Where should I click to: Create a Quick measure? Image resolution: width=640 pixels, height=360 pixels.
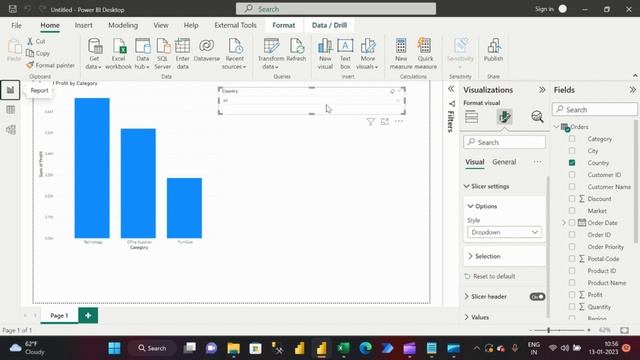425,53
